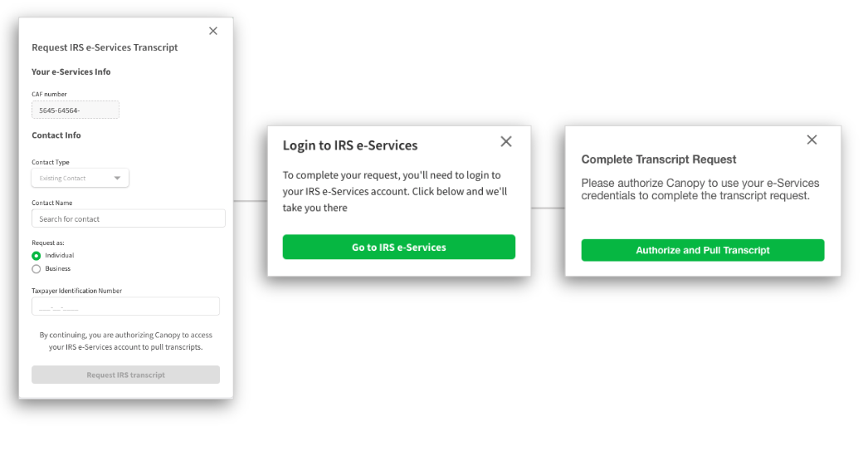Image resolution: width=868 pixels, height=456 pixels.
Task: Close the Login to IRS e-Services popup
Action: tap(506, 141)
